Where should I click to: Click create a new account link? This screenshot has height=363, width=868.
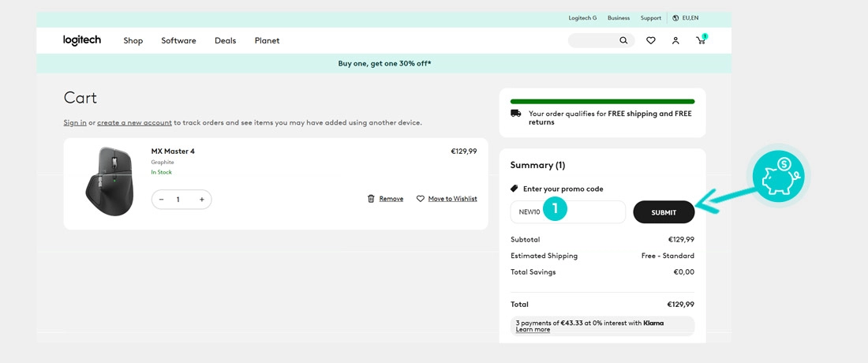click(134, 122)
